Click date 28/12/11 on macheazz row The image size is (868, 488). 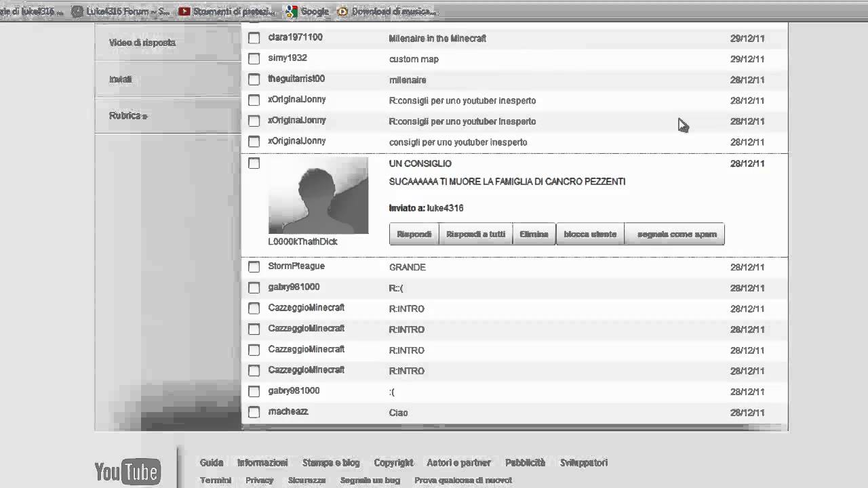click(x=747, y=413)
